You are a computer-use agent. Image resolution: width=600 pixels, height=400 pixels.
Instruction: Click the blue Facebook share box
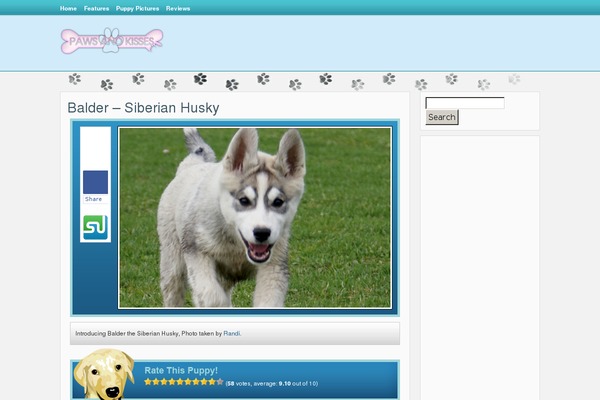click(95, 182)
